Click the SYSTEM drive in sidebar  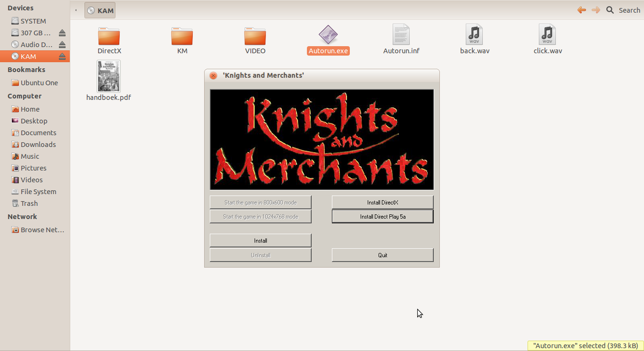pos(35,21)
